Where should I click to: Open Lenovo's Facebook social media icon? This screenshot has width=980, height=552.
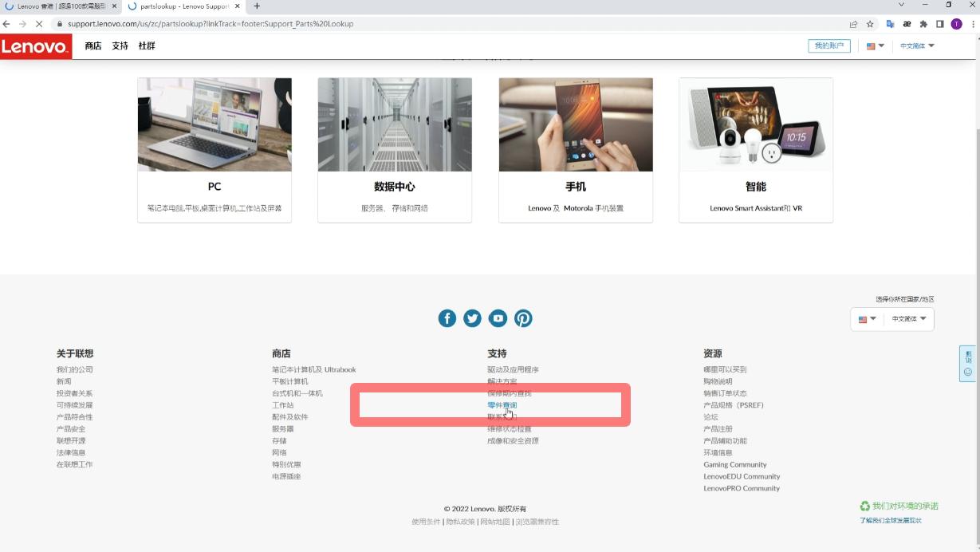click(x=447, y=318)
